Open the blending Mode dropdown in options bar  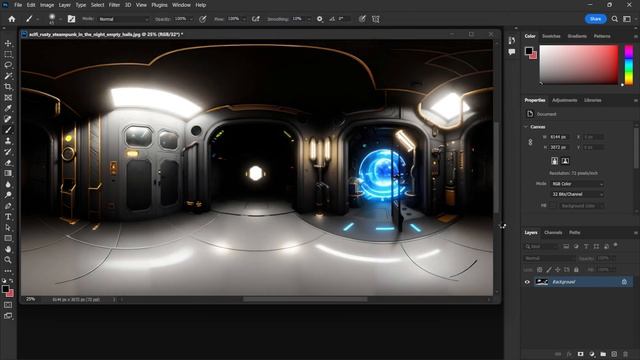pyautogui.click(x=123, y=19)
